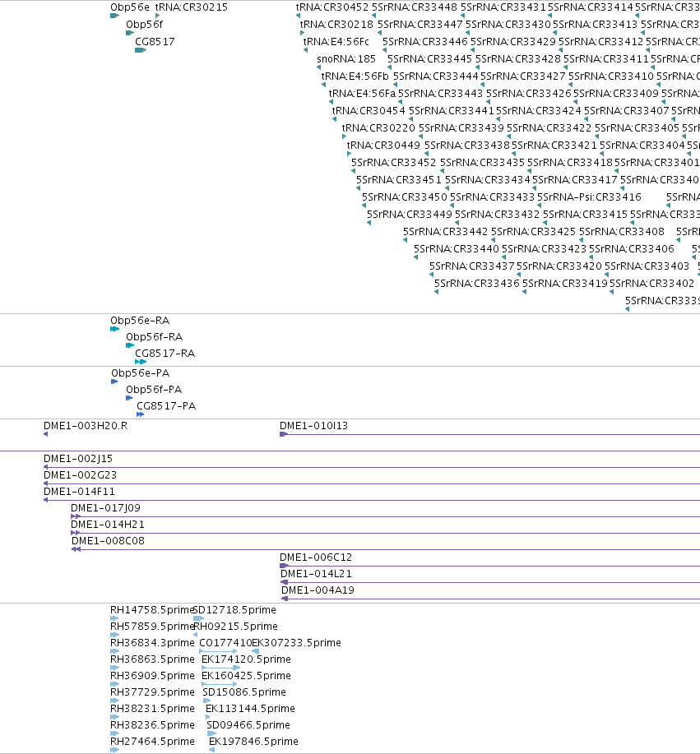Click the tRNA:CR30454 label

click(x=369, y=111)
